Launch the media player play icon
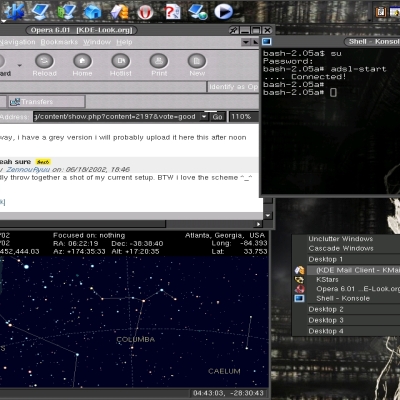Viewport: 400px width, 400px height. 223,12
